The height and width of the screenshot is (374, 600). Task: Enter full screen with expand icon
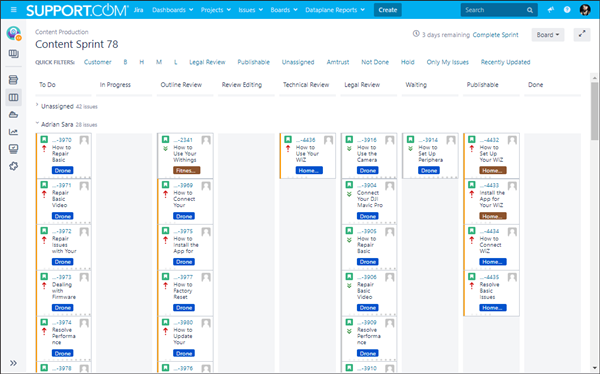[x=582, y=34]
